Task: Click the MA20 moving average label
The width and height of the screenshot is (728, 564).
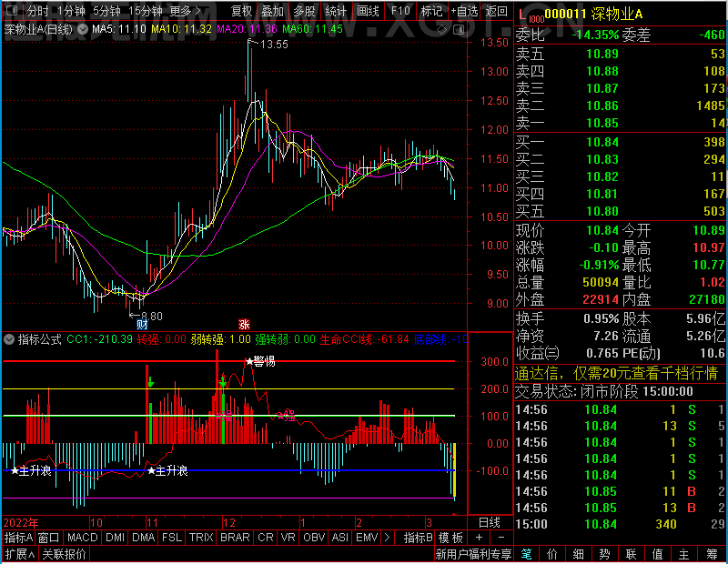Action: tap(247, 29)
